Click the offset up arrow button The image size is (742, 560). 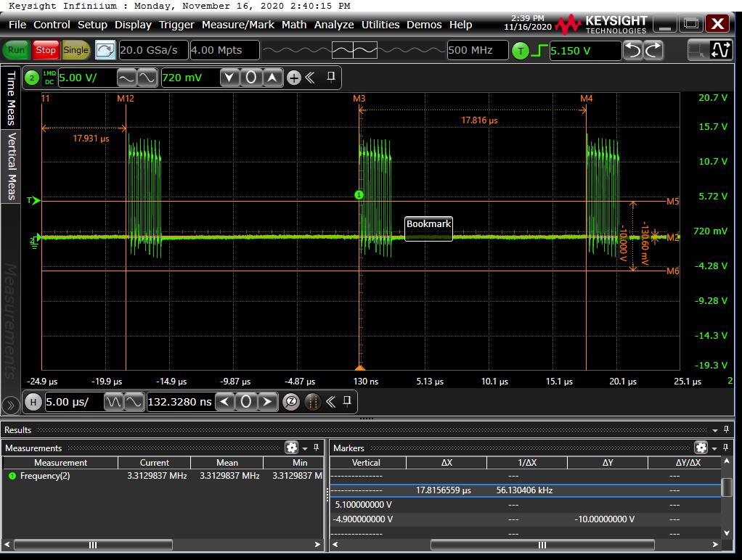click(x=272, y=78)
